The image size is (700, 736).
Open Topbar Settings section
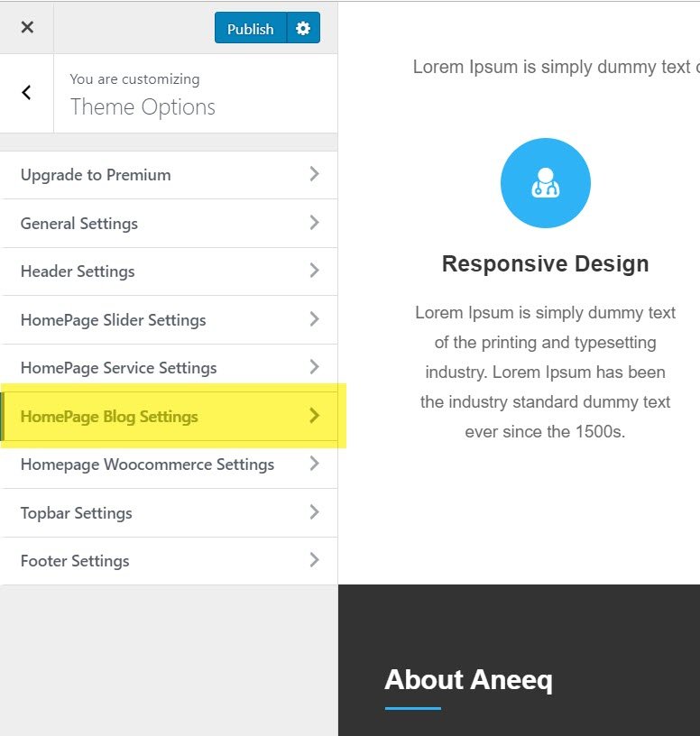click(77, 513)
